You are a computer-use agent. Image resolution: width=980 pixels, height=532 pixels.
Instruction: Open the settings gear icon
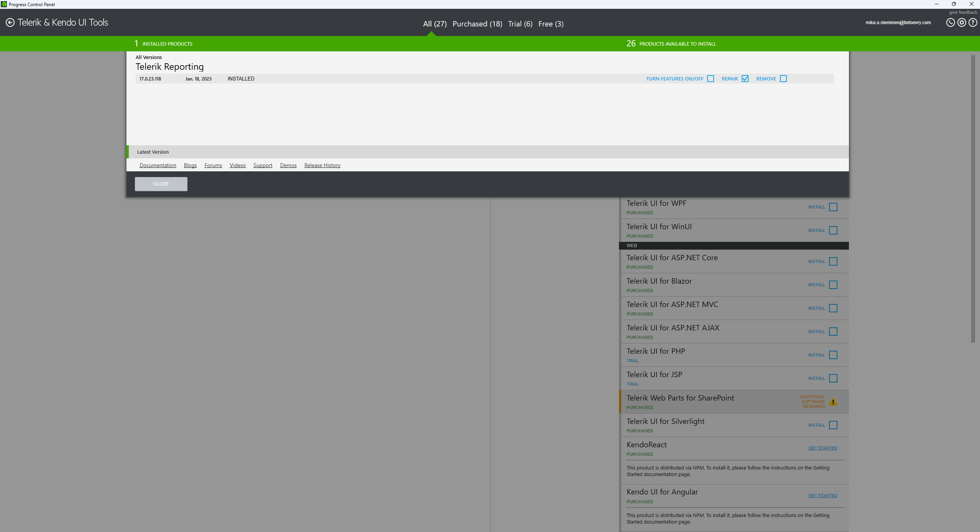pos(962,23)
